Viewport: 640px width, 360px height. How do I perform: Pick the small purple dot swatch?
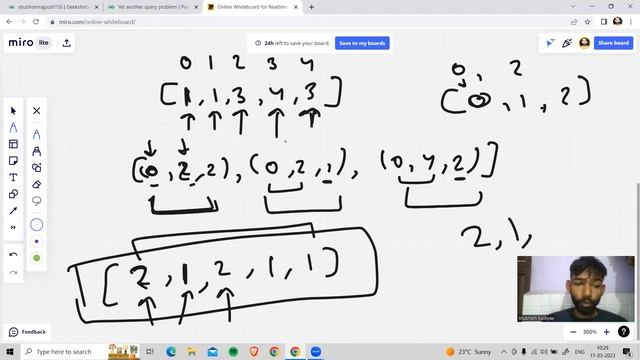[x=36, y=241]
